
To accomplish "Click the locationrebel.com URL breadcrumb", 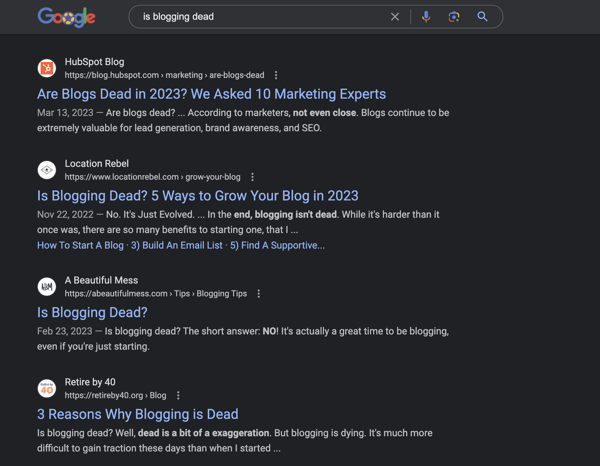I will point(152,177).
